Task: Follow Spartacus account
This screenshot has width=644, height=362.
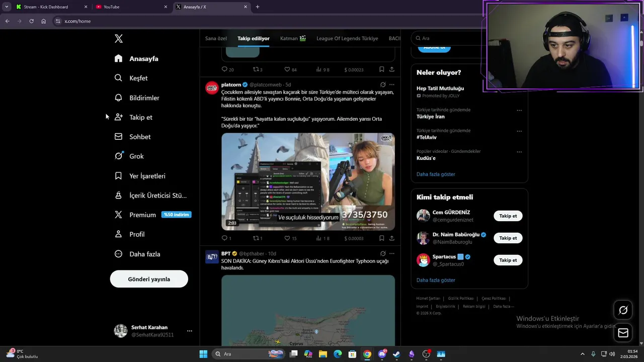Action: coord(508,260)
